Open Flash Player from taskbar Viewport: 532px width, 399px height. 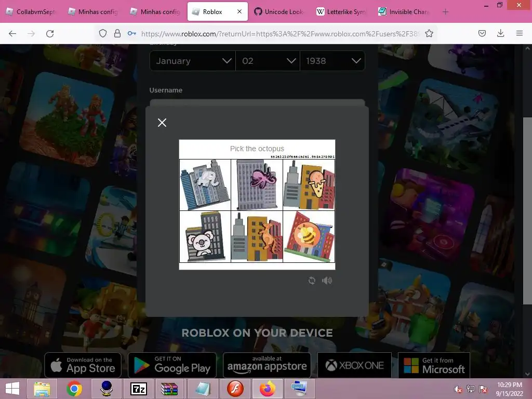pyautogui.click(x=235, y=389)
